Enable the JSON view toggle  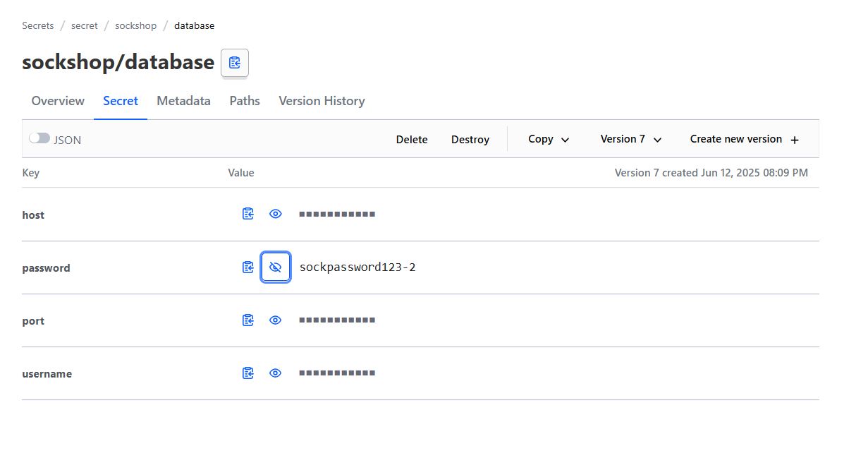tap(39, 138)
